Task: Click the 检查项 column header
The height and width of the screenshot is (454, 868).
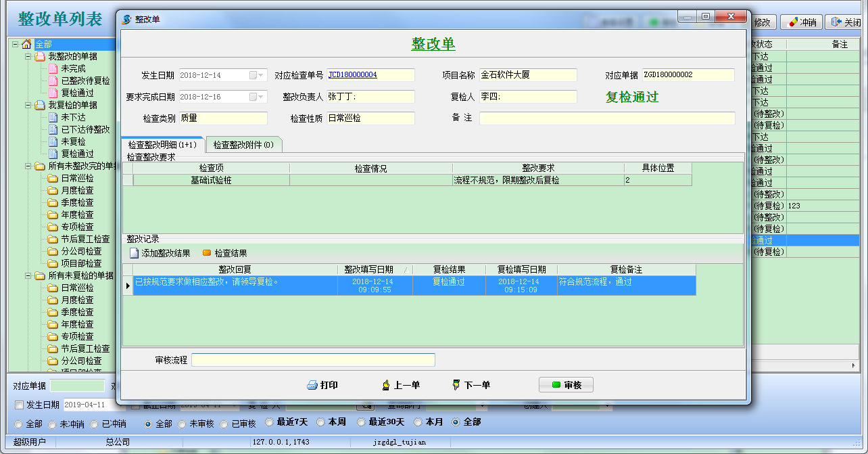Action: click(212, 168)
